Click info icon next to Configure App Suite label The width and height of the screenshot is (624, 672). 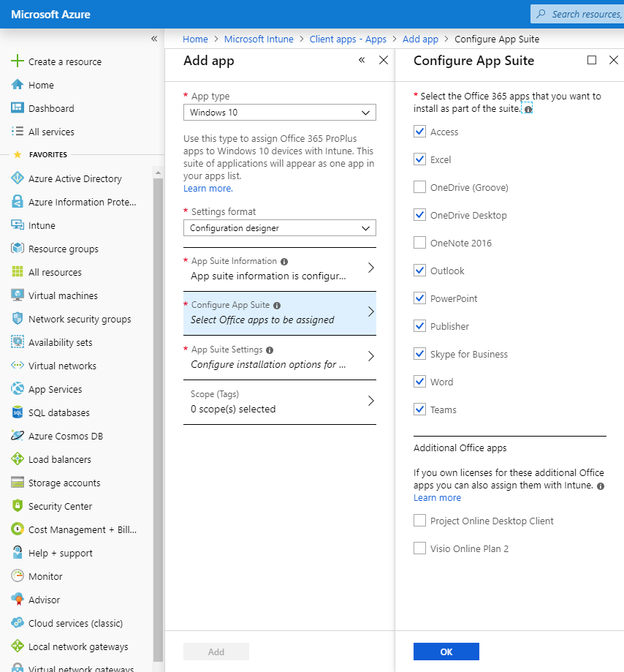pos(277,306)
